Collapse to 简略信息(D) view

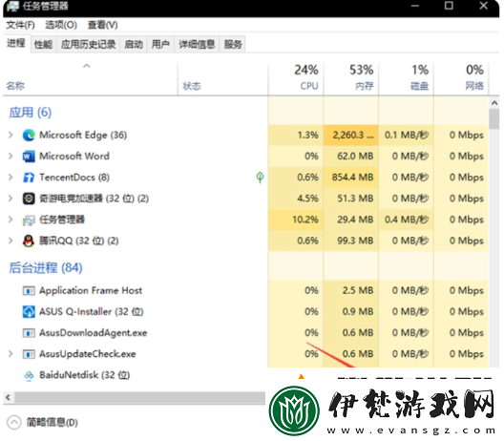tap(42, 422)
